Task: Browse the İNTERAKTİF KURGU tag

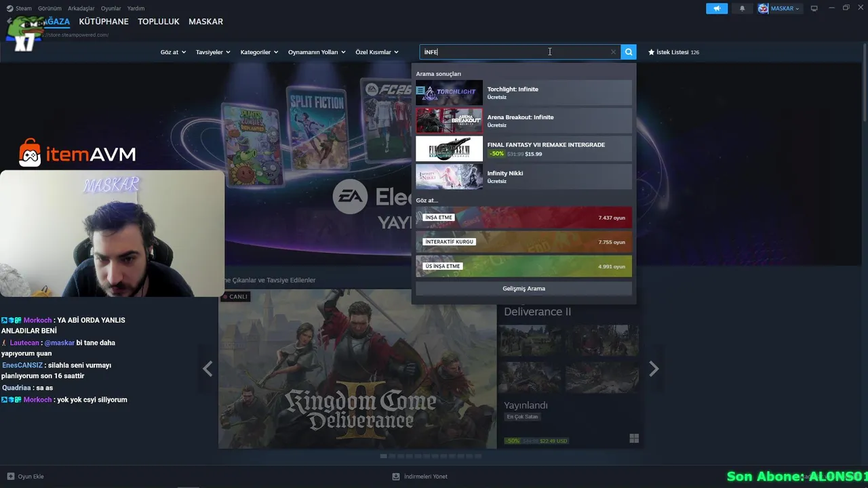Action: (524, 242)
